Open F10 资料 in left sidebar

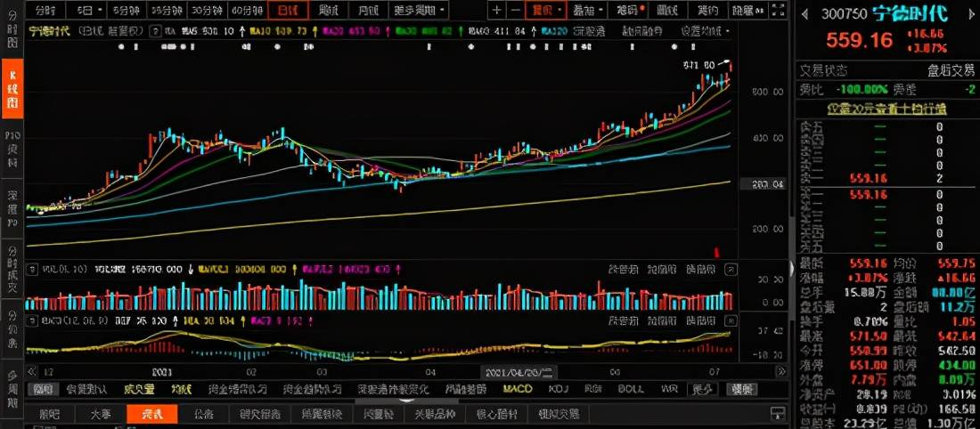(x=12, y=149)
